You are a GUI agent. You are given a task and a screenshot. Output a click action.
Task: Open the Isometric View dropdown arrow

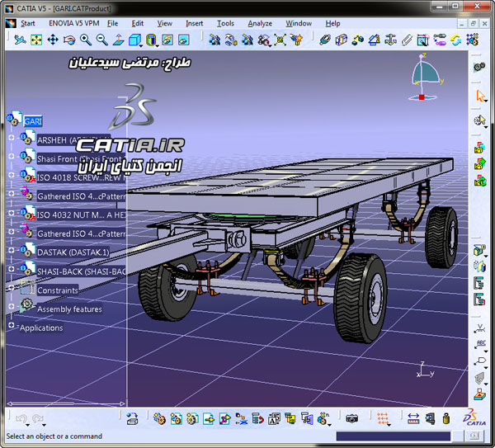(141, 46)
